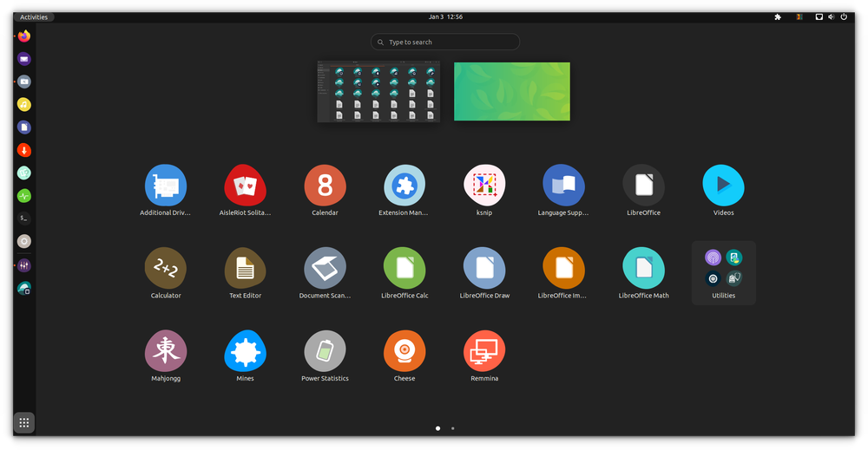Screen dimensions: 868x450
Task: Select the empty green workspace thumbnail
Action: 512,91
